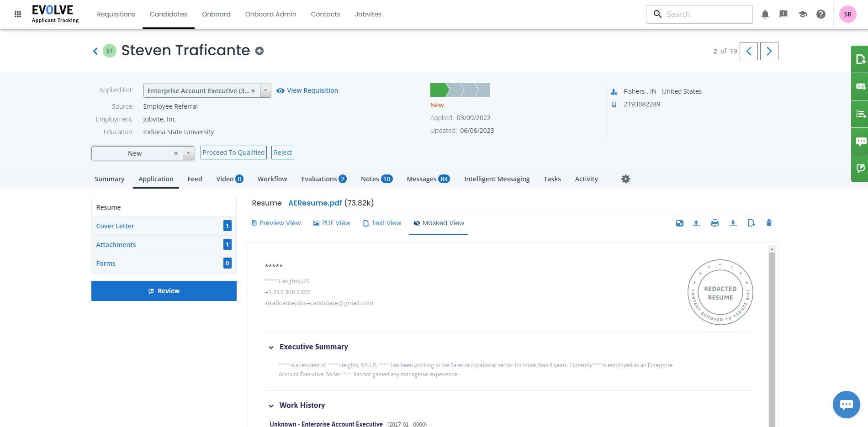Open the help question mark icon
868x427 pixels.
coord(821,14)
